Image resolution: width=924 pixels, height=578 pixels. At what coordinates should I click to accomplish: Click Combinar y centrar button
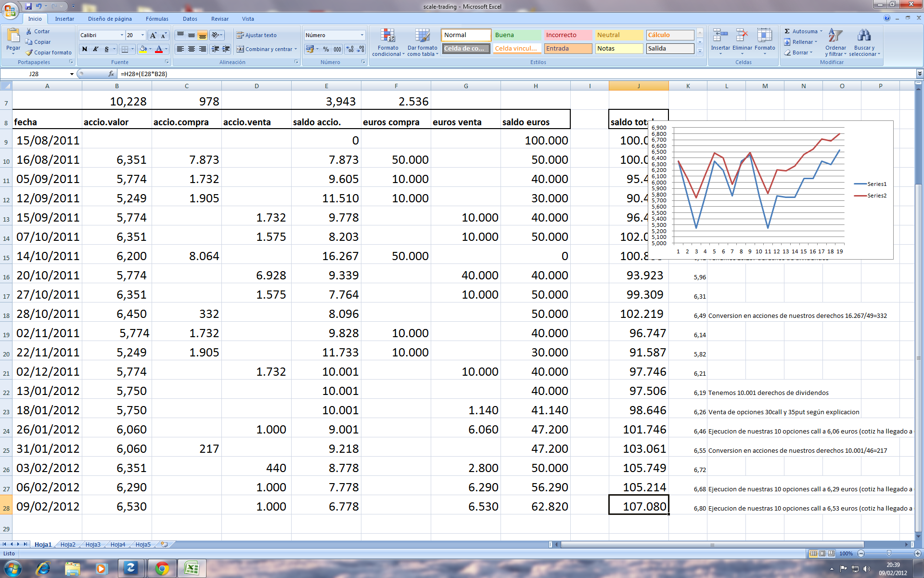pyautogui.click(x=265, y=49)
